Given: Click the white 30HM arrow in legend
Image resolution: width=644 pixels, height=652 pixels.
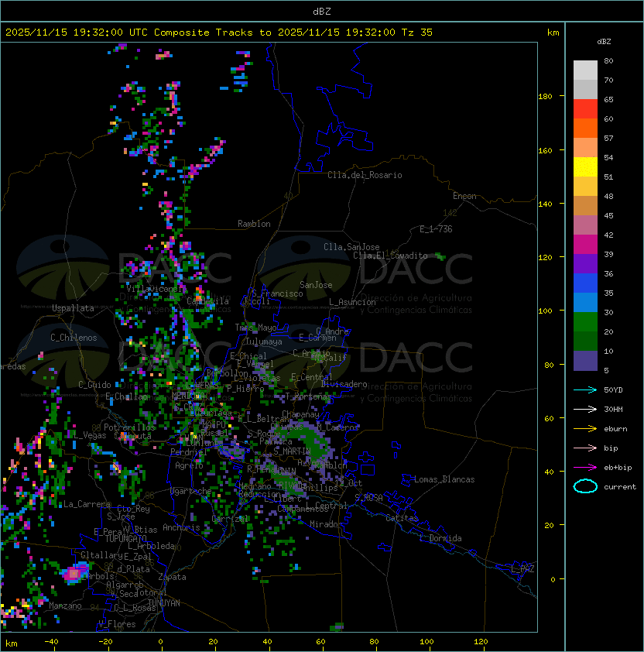Looking at the screenshot, I should pos(585,409).
